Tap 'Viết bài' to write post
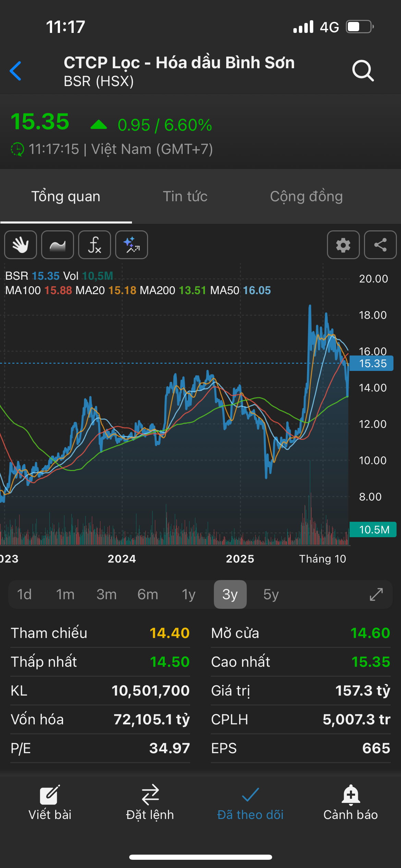This screenshot has width=401, height=868. (50, 803)
